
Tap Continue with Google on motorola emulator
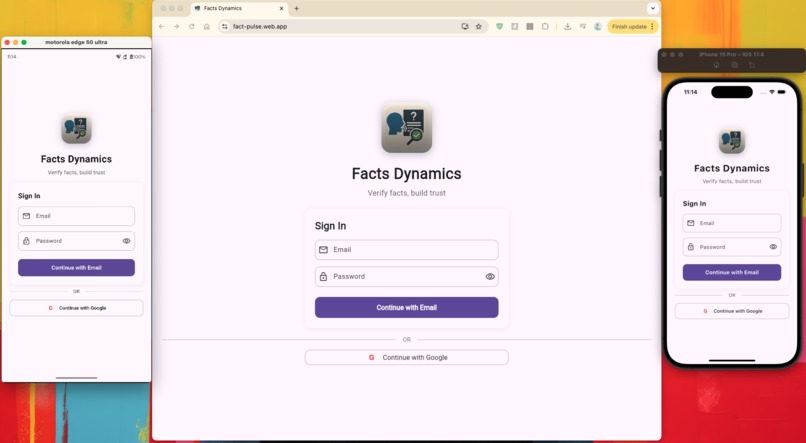pyautogui.click(x=77, y=308)
